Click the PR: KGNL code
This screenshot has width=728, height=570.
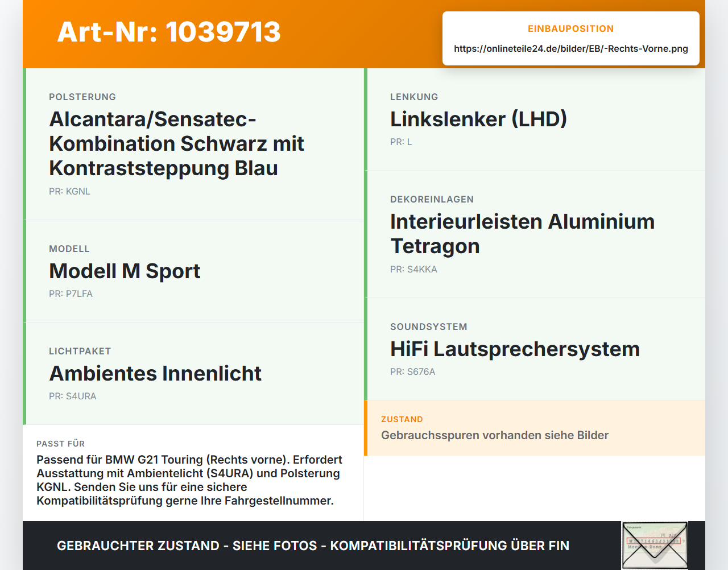(x=69, y=192)
